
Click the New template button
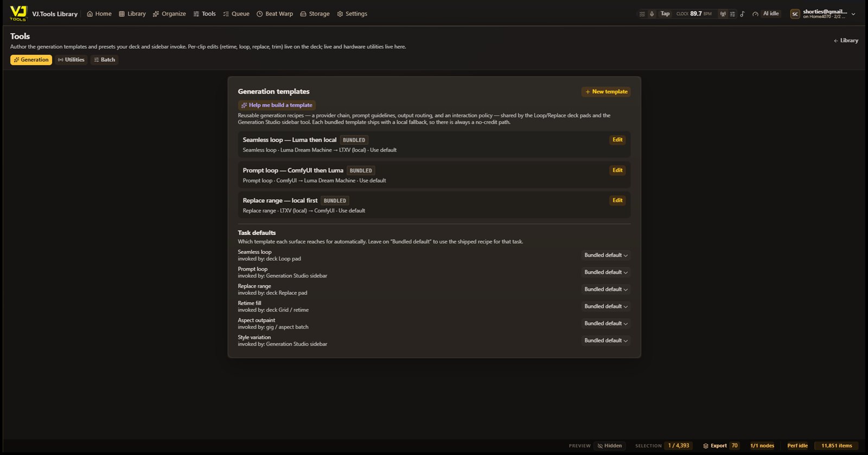(606, 92)
